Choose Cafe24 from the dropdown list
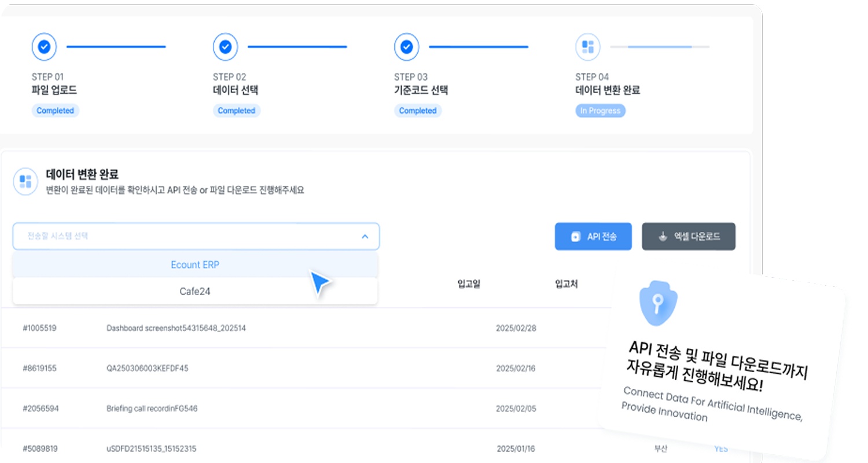The image size is (868, 463). tap(195, 291)
